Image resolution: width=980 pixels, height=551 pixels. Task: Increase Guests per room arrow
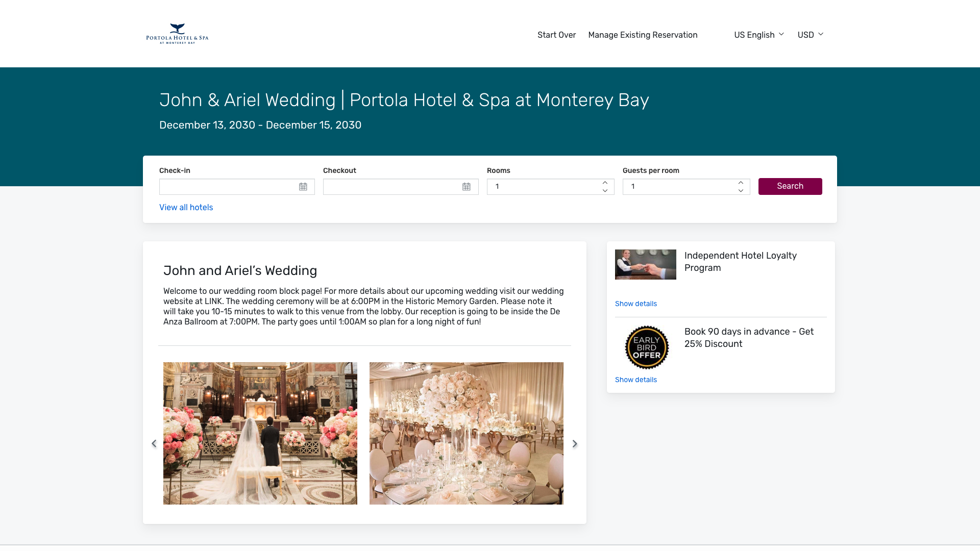(741, 183)
